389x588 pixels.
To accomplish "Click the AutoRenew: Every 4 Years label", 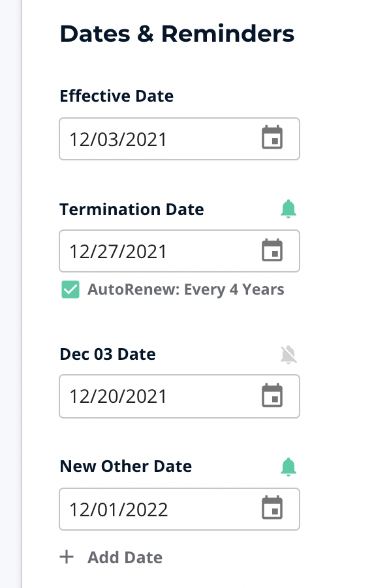I will point(186,290).
